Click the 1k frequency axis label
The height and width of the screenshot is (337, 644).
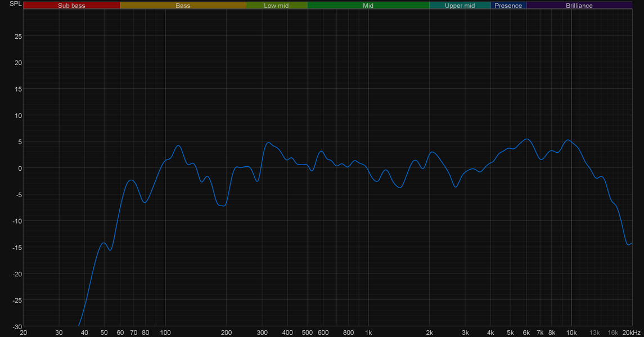pyautogui.click(x=368, y=333)
